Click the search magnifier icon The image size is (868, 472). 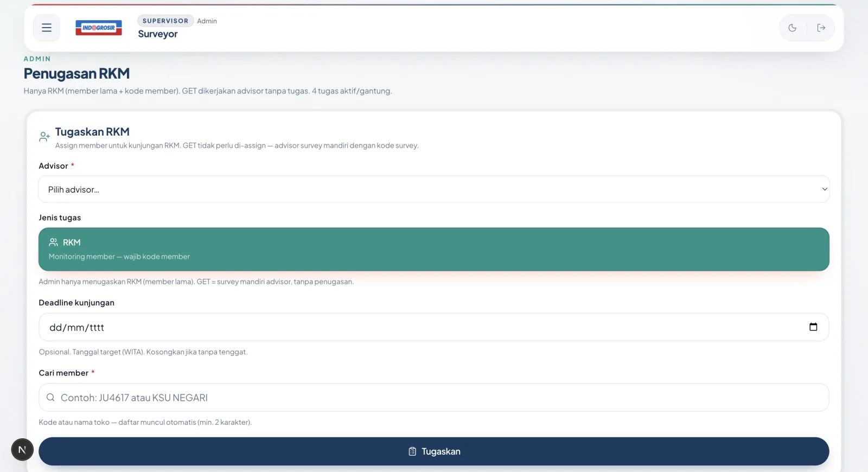click(50, 397)
